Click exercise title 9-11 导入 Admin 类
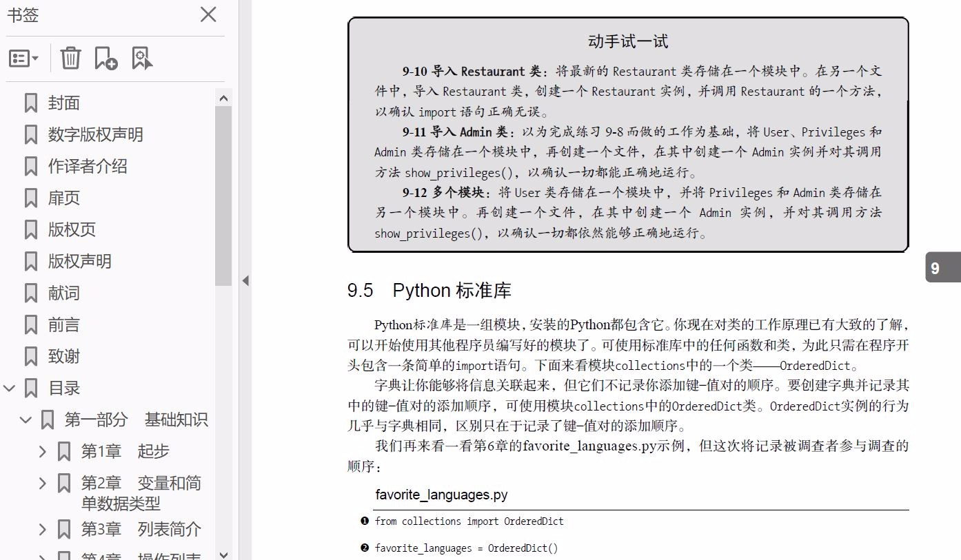Image resolution: width=961 pixels, height=560 pixels. tap(456, 132)
